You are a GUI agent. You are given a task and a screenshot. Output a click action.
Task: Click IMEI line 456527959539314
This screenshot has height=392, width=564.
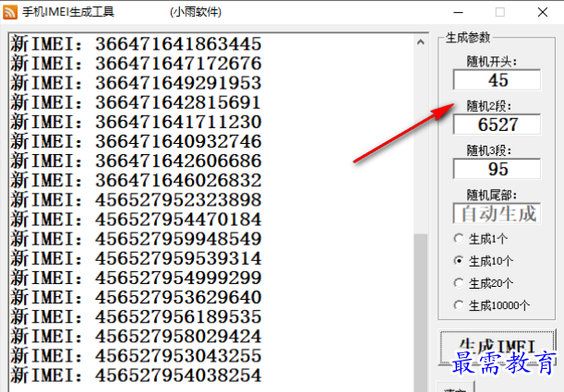[x=136, y=258]
